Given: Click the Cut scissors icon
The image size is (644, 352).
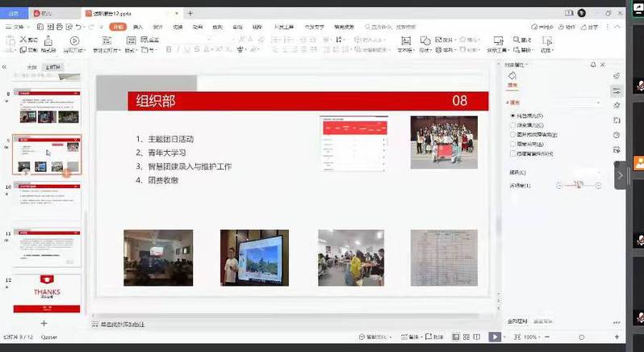Looking at the screenshot, I should pos(24,40).
